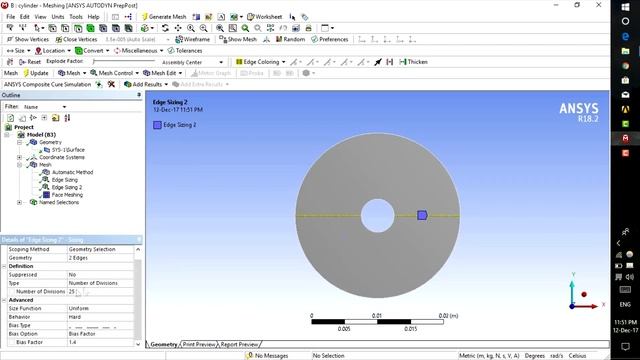Reset the explode factor

pos(30,62)
